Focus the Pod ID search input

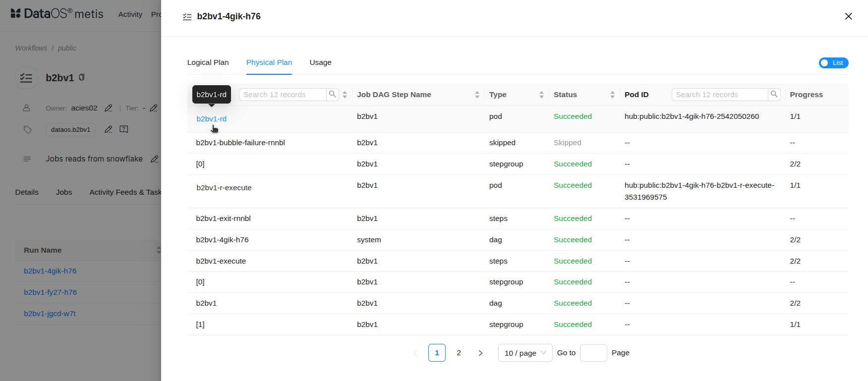(719, 95)
